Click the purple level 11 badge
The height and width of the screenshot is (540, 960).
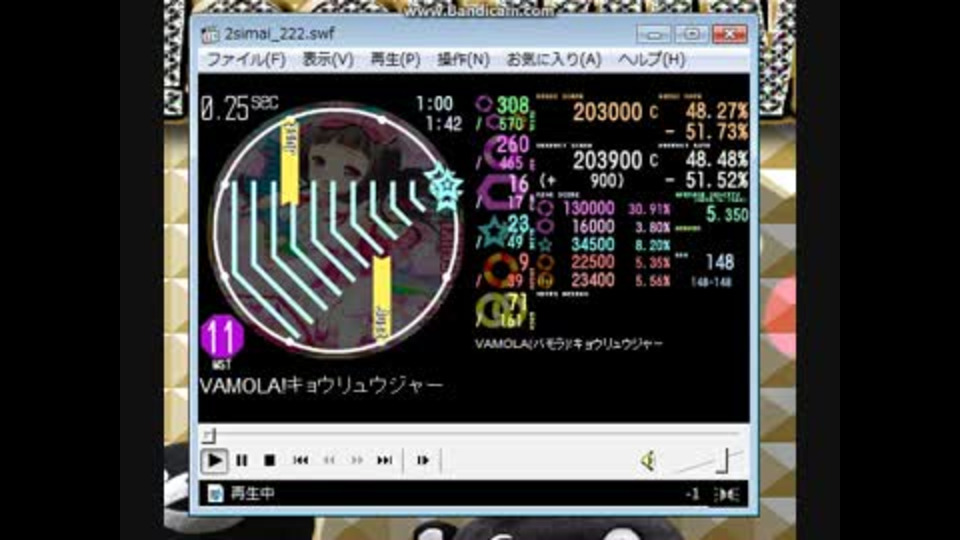222,337
